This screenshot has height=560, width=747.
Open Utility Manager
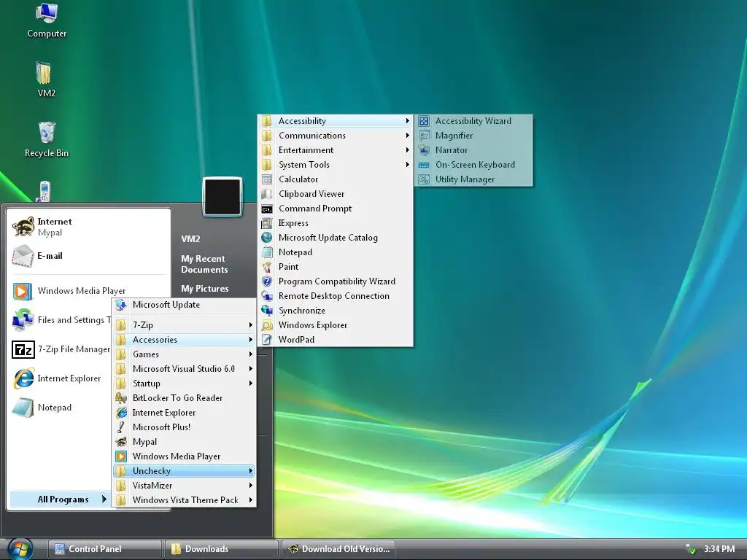pyautogui.click(x=474, y=179)
